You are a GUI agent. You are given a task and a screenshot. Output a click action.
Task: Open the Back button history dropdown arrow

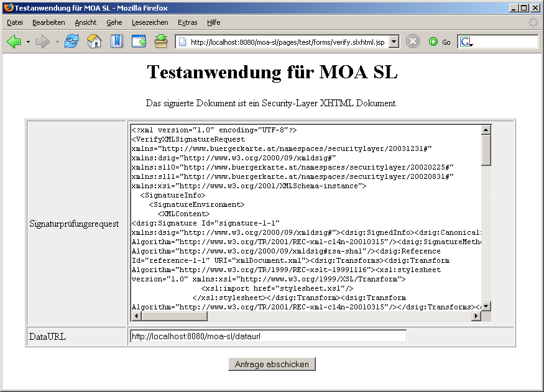(28, 42)
